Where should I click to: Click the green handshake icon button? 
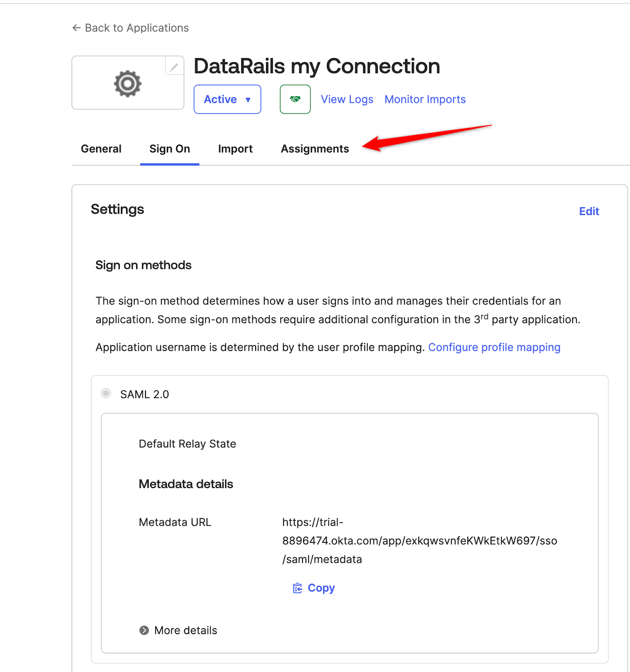pyautogui.click(x=295, y=99)
